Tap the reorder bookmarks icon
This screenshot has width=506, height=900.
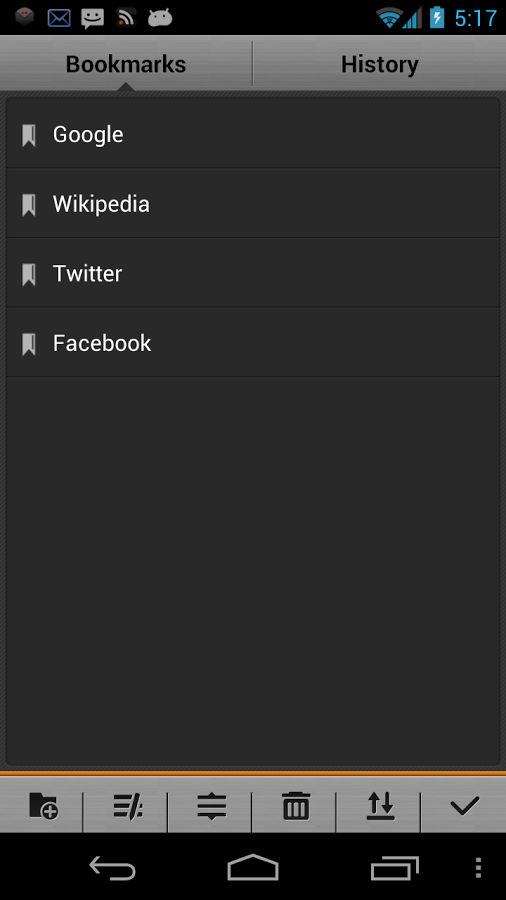click(x=212, y=806)
